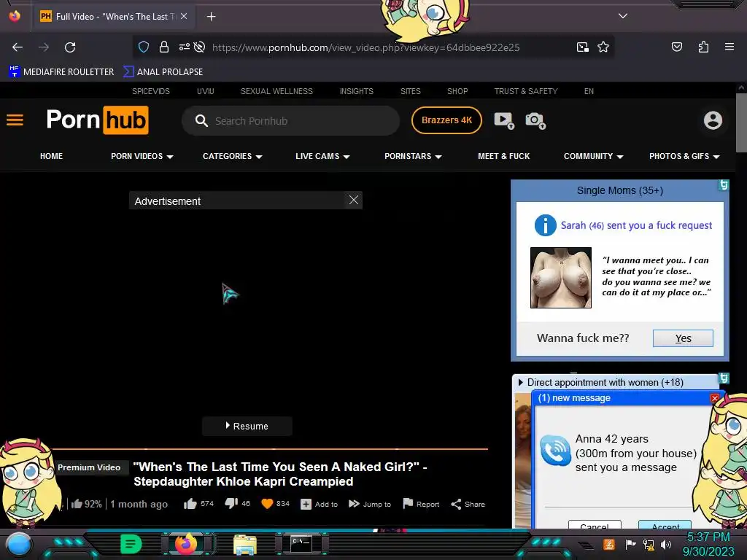Open the tracking protection shield icon
This screenshot has height=560, width=747.
pos(144,47)
